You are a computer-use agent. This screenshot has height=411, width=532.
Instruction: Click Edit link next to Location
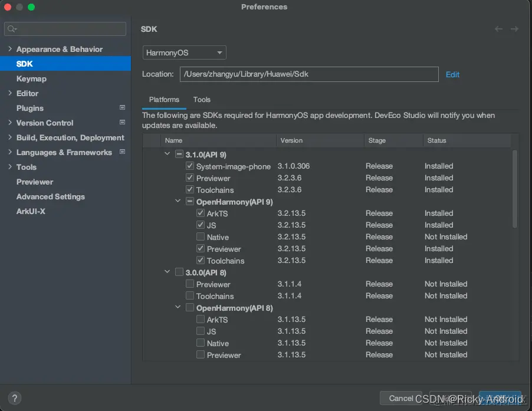(x=452, y=75)
